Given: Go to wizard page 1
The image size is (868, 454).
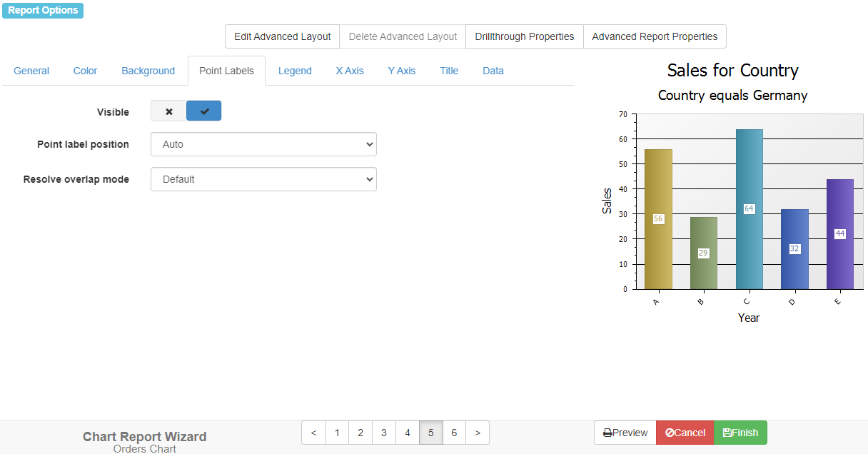Looking at the screenshot, I should click(337, 433).
